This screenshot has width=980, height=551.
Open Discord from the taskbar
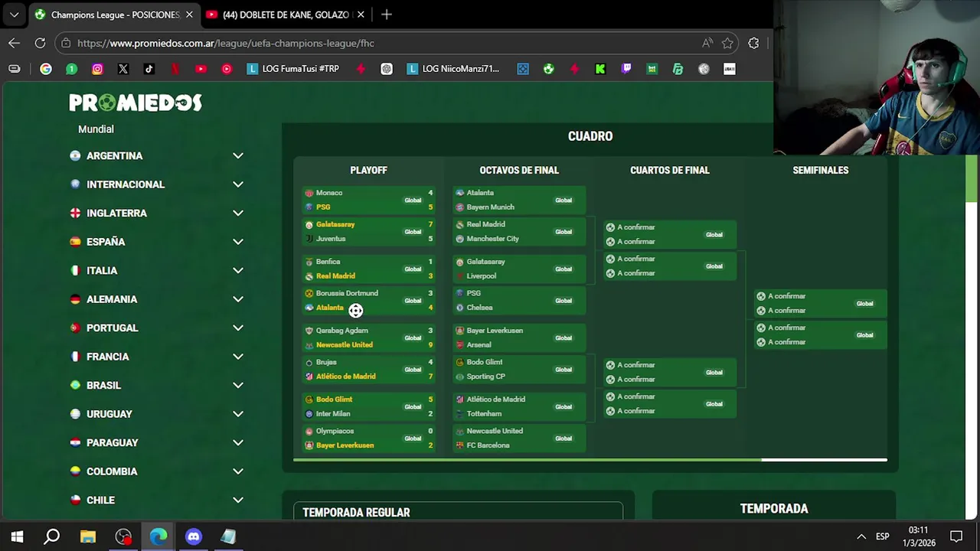[193, 536]
